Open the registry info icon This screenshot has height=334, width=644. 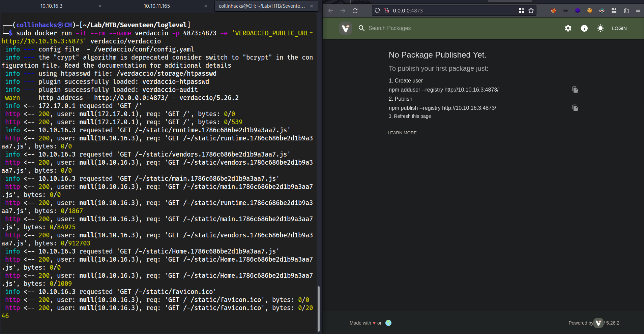point(584,28)
